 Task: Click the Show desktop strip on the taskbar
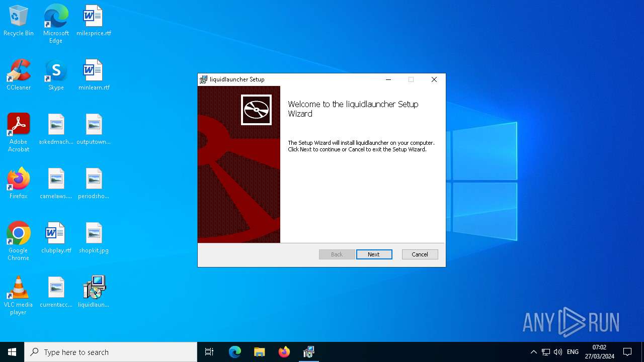[642, 352]
